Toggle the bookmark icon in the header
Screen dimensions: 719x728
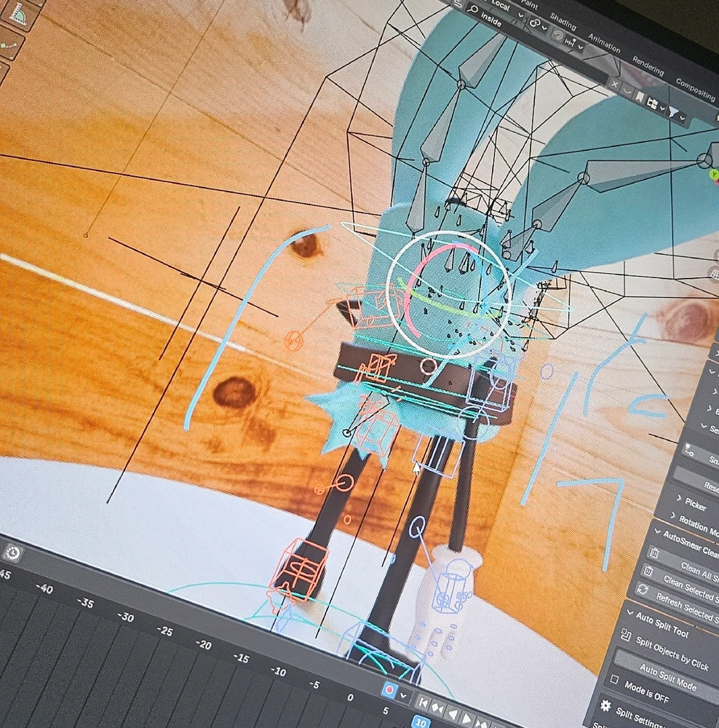tap(639, 96)
